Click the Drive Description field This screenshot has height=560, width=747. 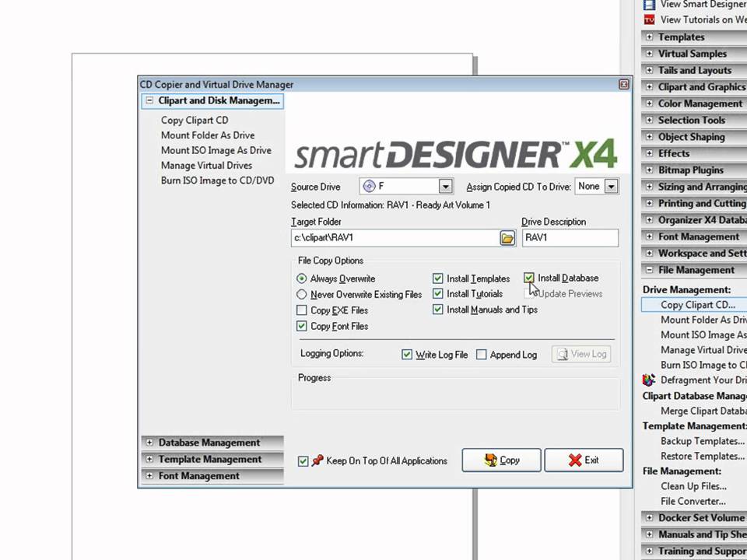pyautogui.click(x=570, y=238)
